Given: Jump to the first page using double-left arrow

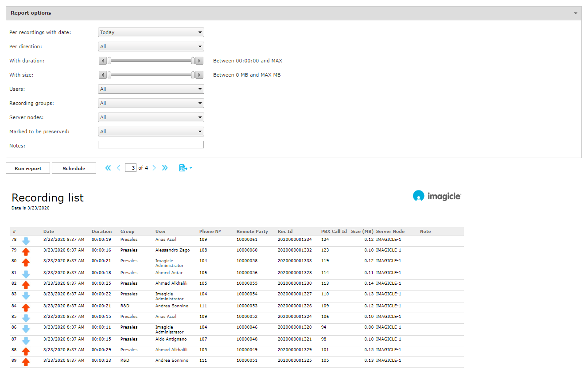Looking at the screenshot, I should tap(108, 168).
